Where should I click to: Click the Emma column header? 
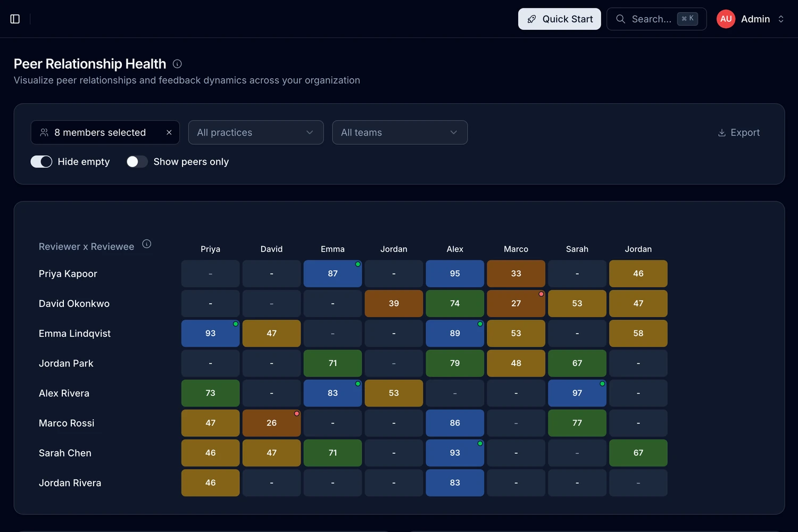[333, 249]
